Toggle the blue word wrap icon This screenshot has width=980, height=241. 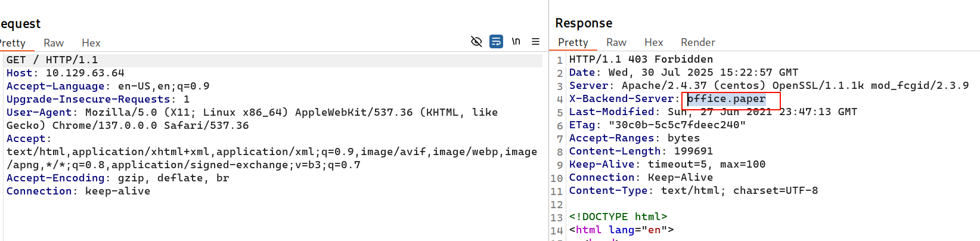(496, 42)
